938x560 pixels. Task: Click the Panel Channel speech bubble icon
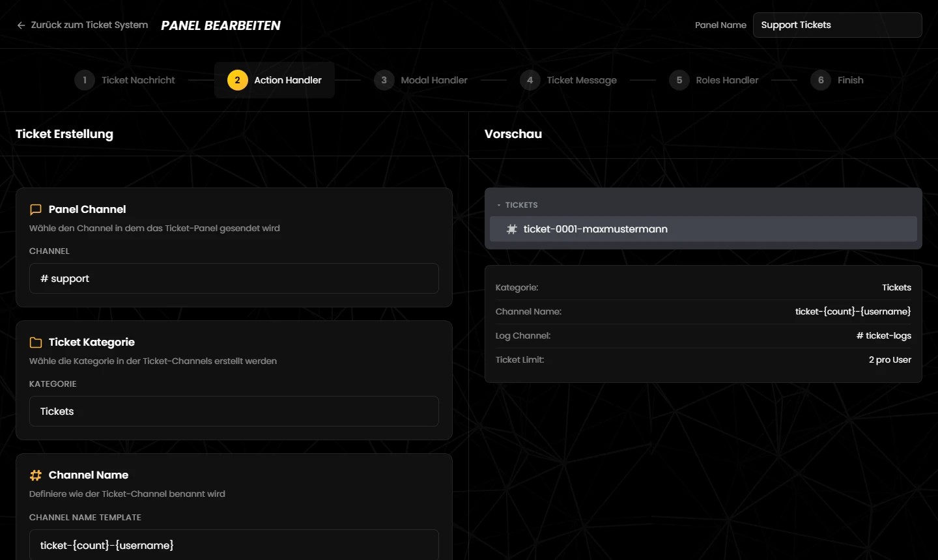(x=36, y=210)
